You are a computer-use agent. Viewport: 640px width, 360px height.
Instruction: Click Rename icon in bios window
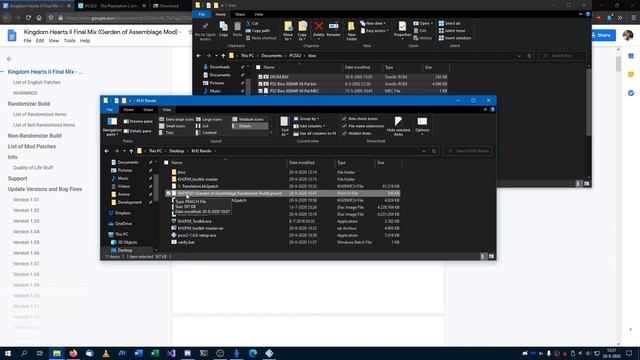333,29
